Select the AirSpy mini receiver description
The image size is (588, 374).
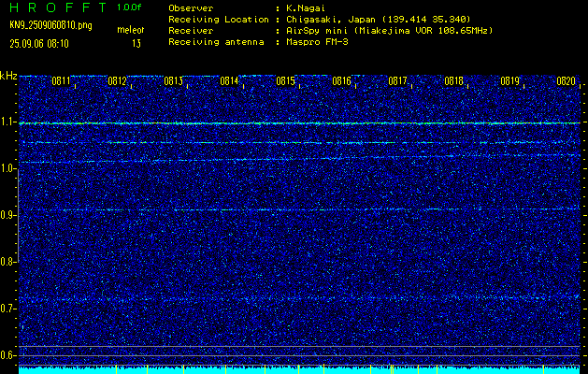[390, 31]
